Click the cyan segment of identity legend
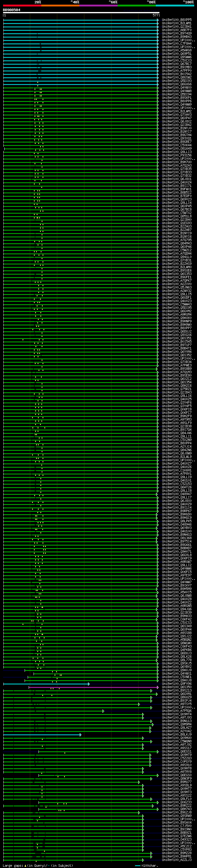 click(x=175, y=6)
